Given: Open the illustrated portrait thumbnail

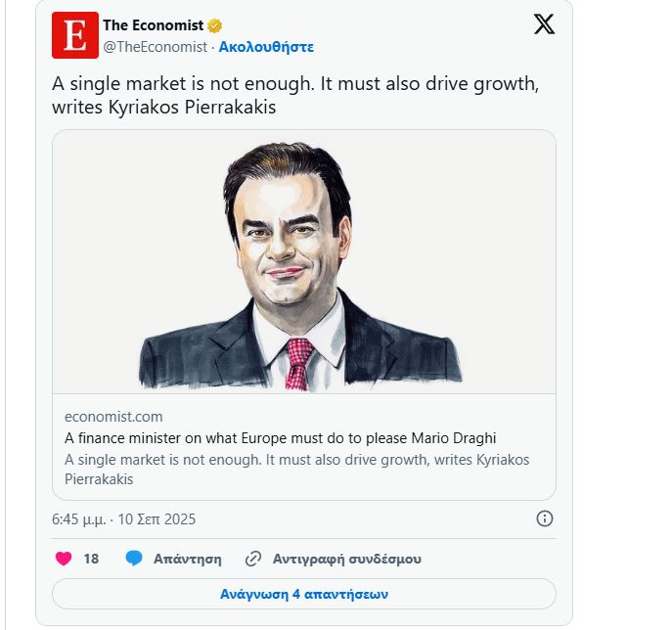Looking at the screenshot, I should (x=304, y=262).
